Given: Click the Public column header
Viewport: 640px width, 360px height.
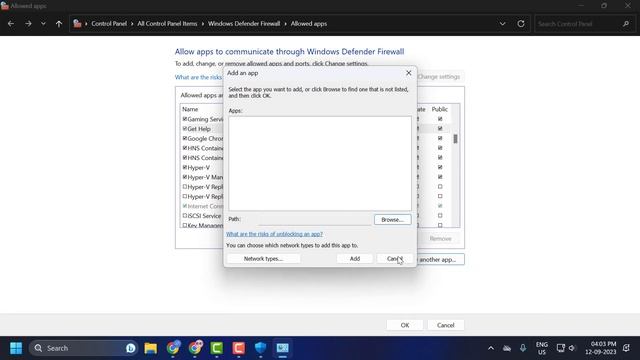Looking at the screenshot, I should point(440,109).
